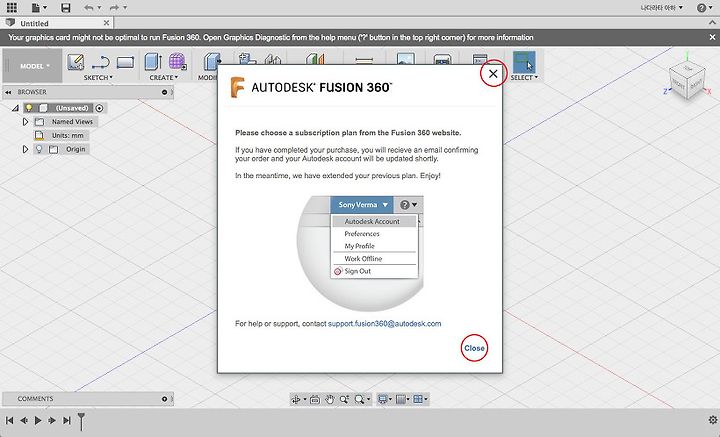Open the CREATE menu dropdown
The height and width of the screenshot is (437, 720).
163,78
